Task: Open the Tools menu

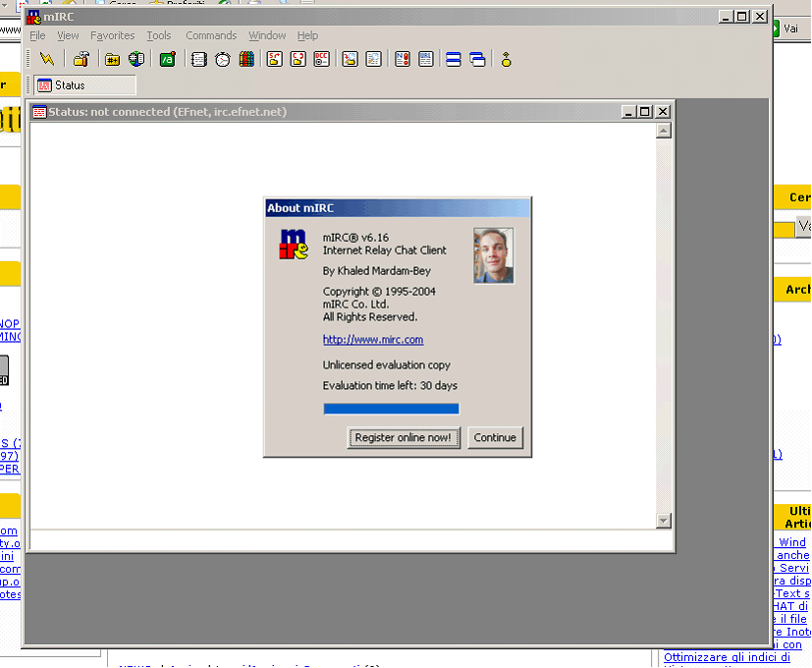Action: (x=158, y=35)
